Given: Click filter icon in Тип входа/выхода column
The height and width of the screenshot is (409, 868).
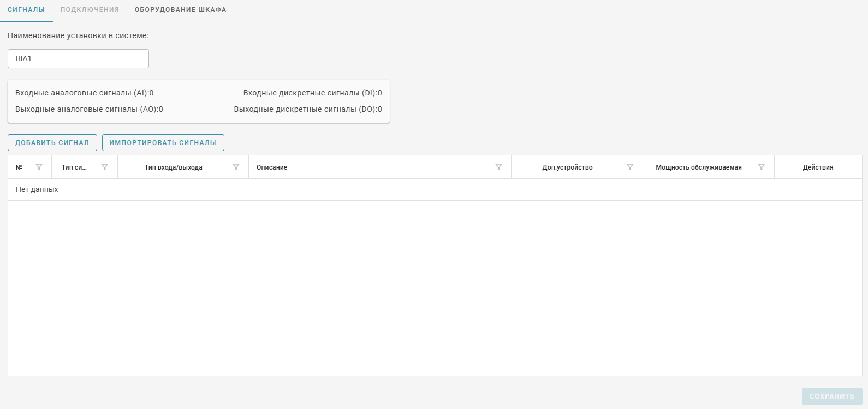Looking at the screenshot, I should pos(236,167).
